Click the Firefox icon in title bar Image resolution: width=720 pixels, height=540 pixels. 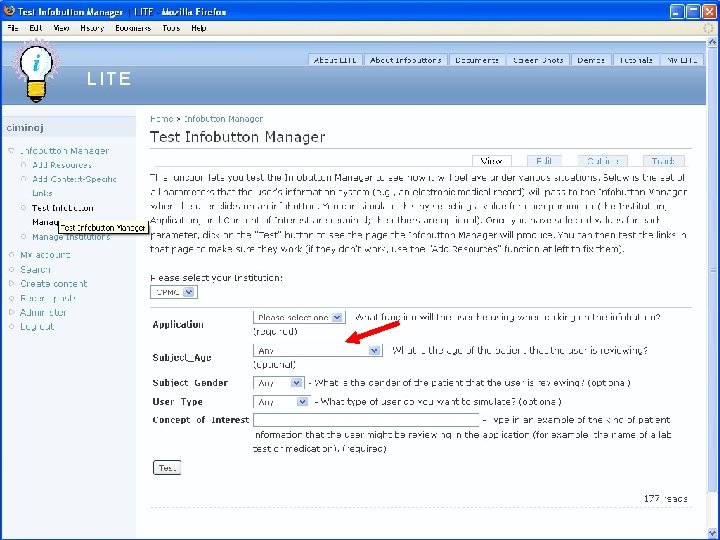[x=9, y=11]
